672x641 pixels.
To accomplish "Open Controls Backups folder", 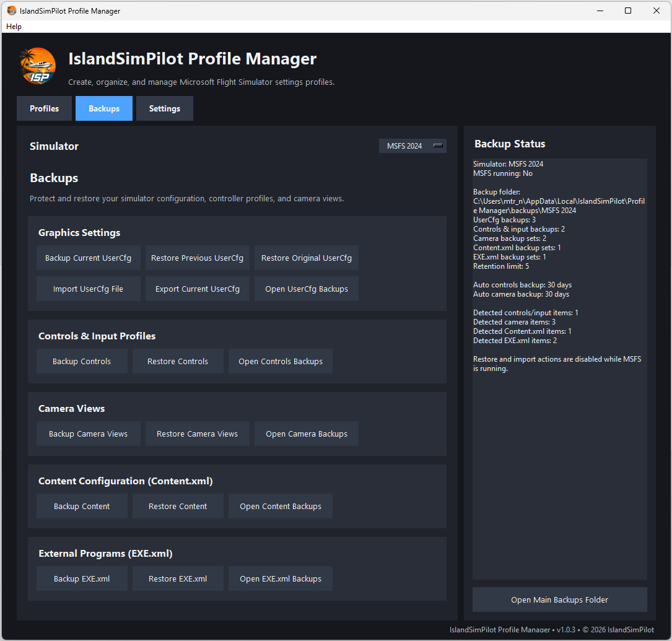I will 281,361.
